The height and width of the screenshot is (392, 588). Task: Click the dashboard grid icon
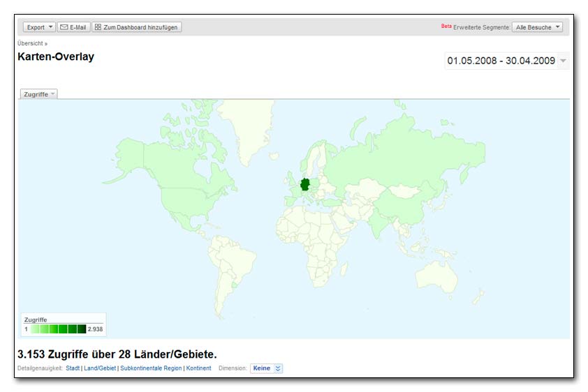[98, 27]
